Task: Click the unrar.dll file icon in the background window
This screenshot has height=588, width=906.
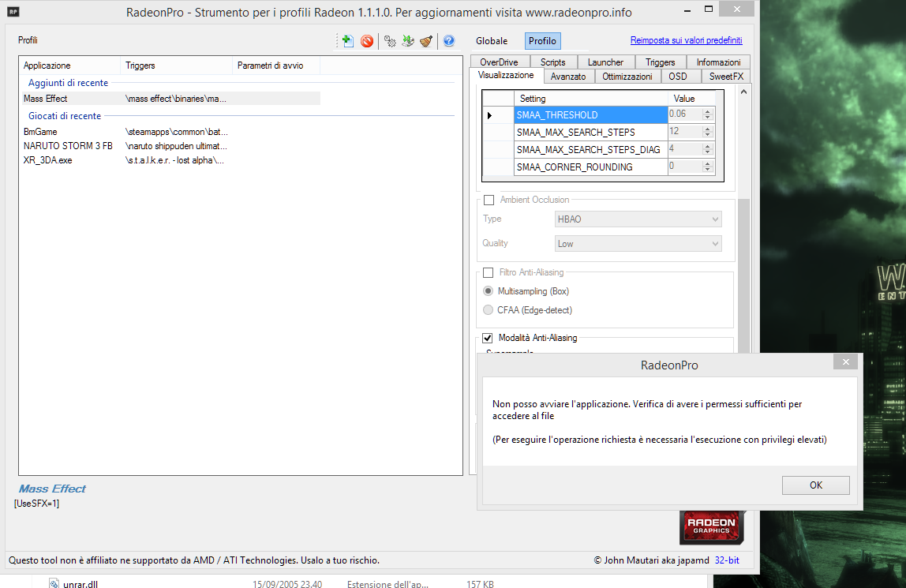Action: 54,582
